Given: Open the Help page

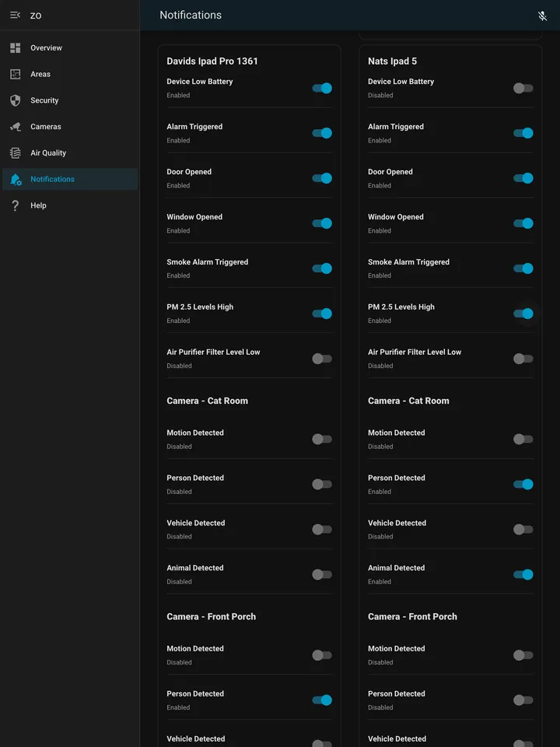Looking at the screenshot, I should (70, 205).
